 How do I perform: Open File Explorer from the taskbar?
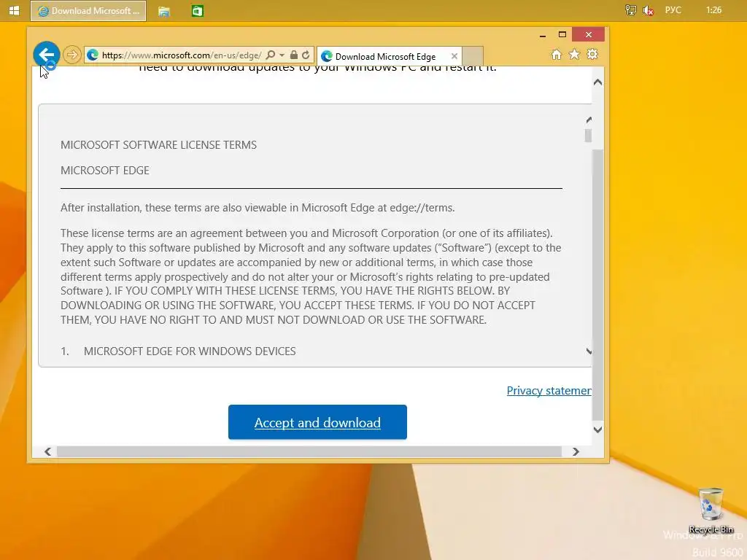click(x=164, y=11)
